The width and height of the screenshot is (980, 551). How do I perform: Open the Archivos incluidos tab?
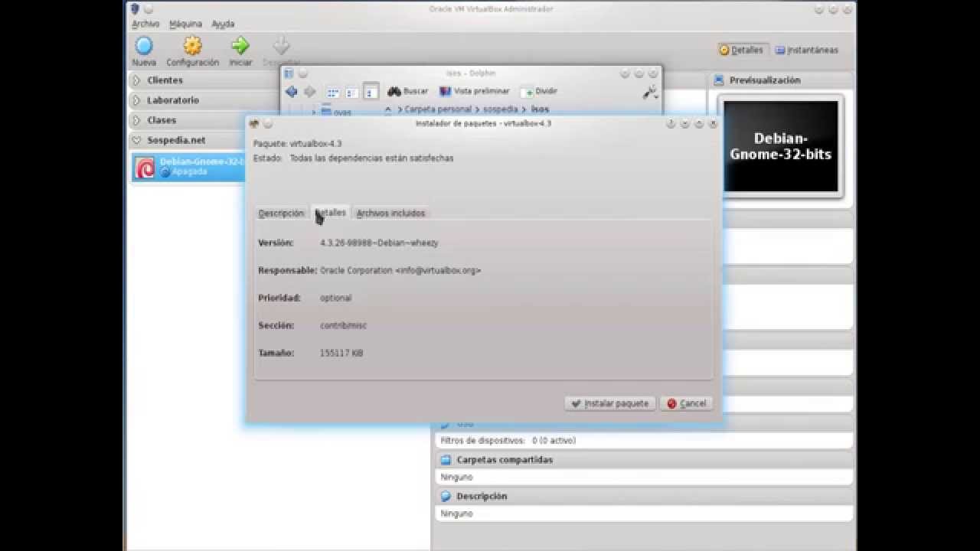pos(390,214)
